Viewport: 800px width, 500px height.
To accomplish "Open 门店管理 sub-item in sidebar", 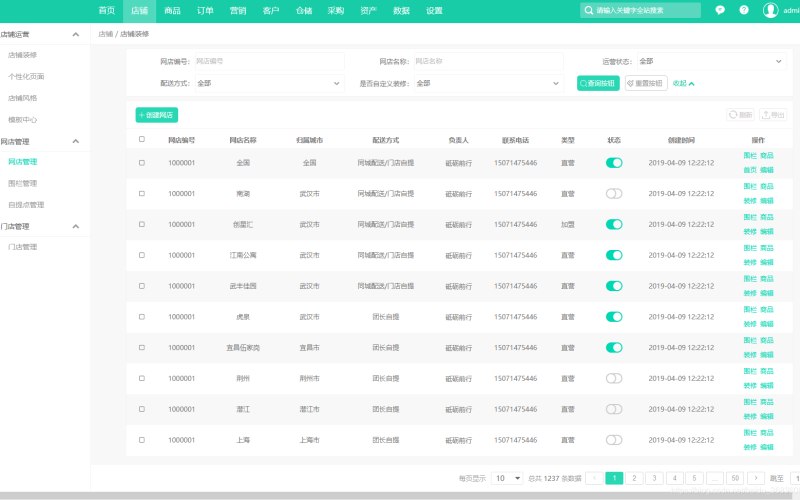I will 22,247.
